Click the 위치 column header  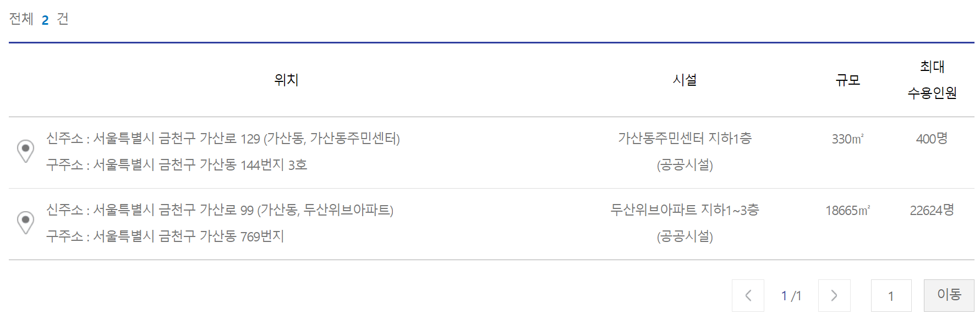pos(286,80)
